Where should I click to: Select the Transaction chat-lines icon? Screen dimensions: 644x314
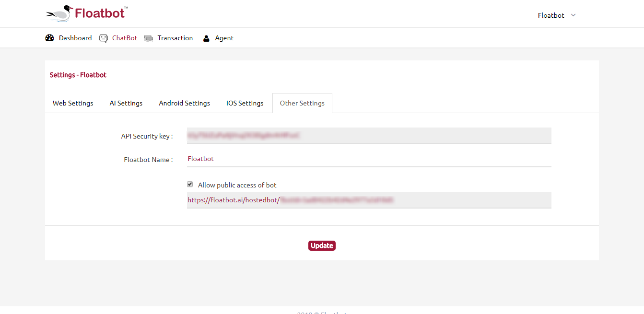click(148, 38)
